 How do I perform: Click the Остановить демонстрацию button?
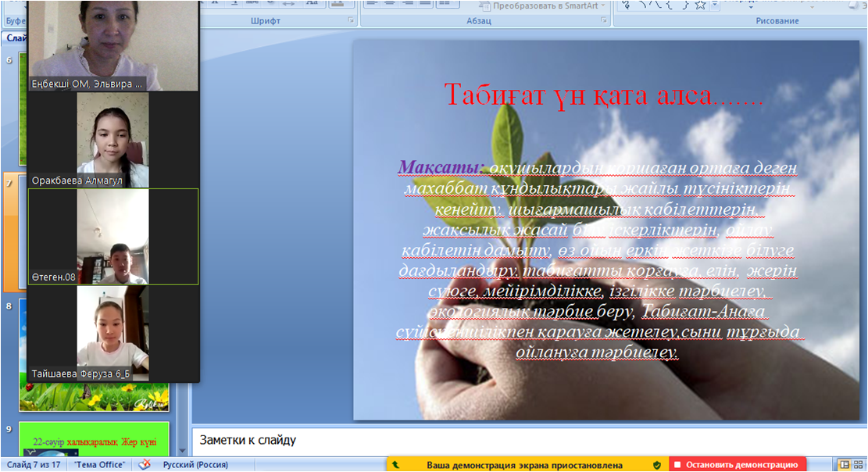[x=742, y=465]
